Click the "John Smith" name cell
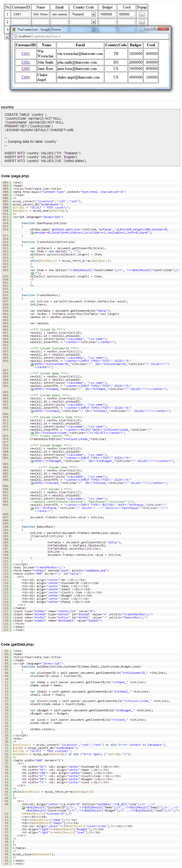The height and width of the screenshot is (868, 182). [47, 62]
